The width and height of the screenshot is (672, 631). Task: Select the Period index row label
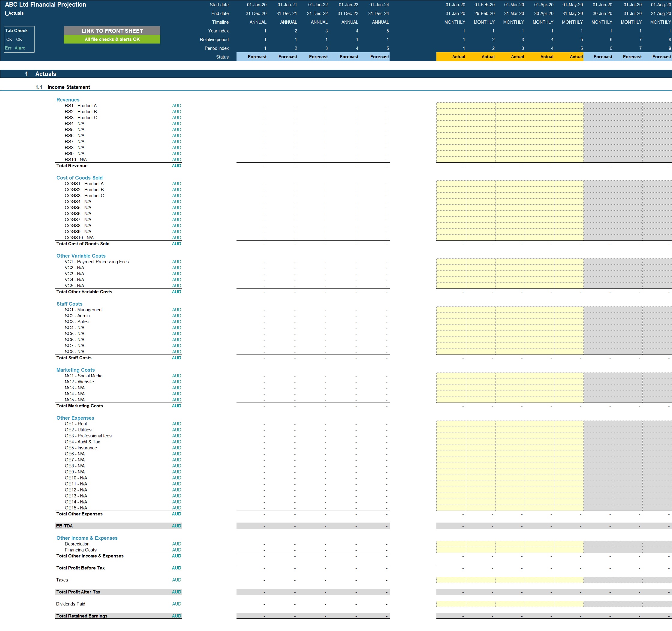point(216,48)
